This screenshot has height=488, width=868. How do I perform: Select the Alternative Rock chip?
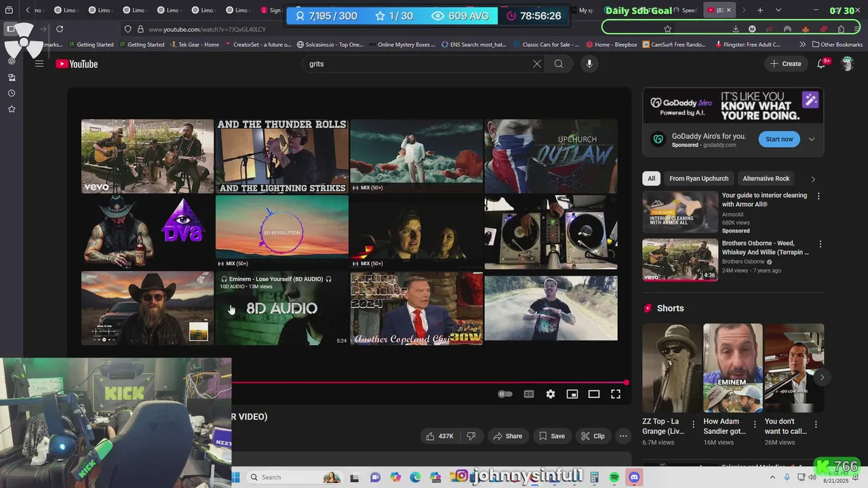pyautogui.click(x=766, y=178)
